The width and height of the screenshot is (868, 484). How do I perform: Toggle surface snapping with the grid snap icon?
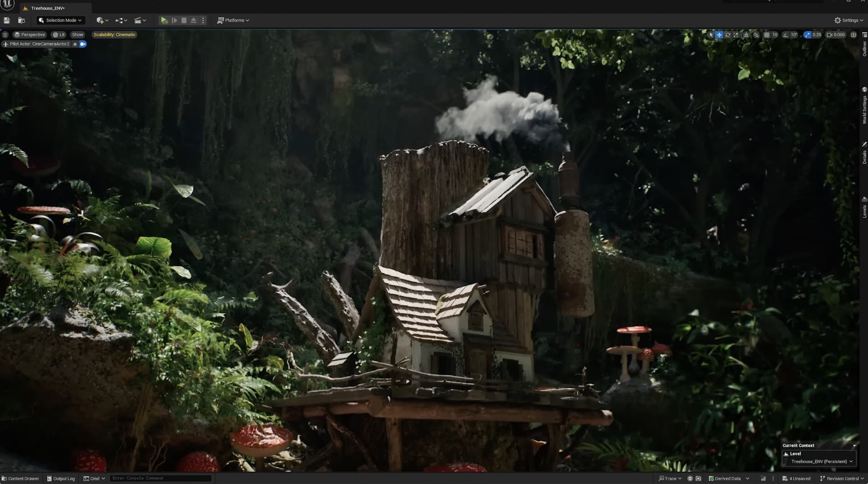(767, 35)
